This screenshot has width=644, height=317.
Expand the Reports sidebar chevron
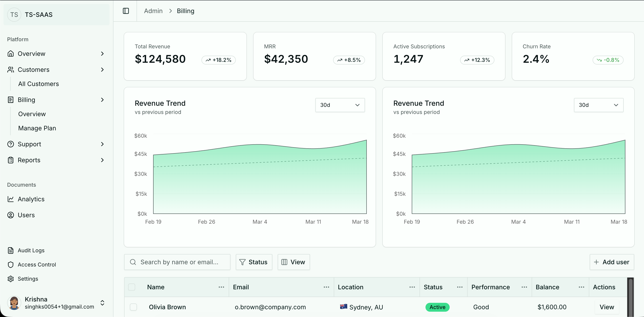tap(102, 160)
